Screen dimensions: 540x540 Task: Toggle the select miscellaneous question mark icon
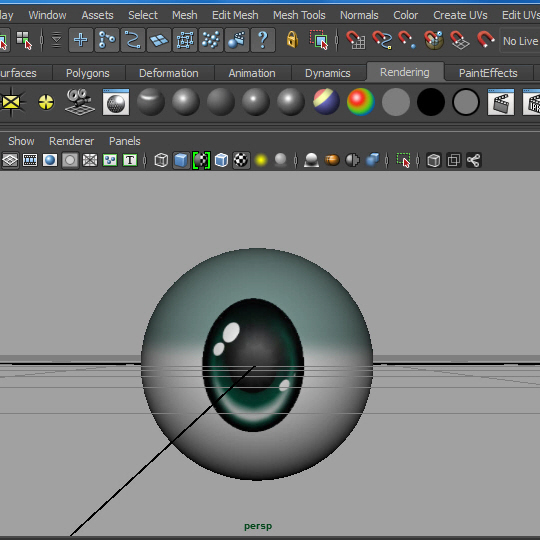pyautogui.click(x=263, y=40)
